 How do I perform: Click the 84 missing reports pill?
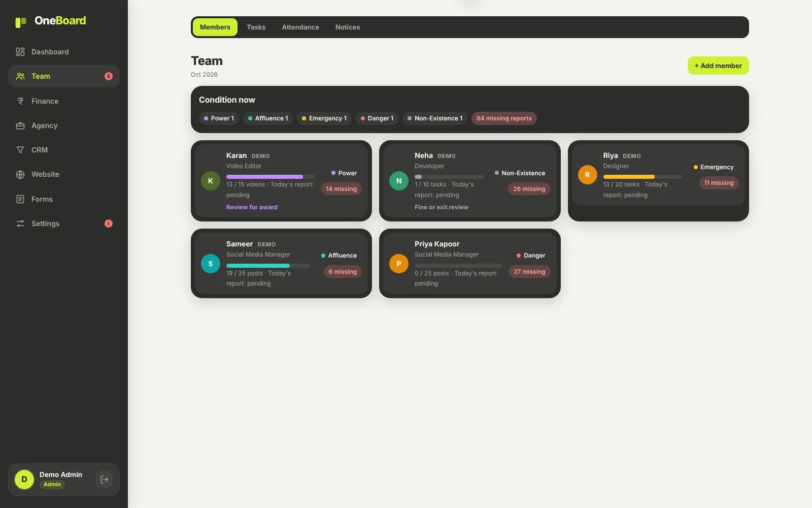click(504, 118)
